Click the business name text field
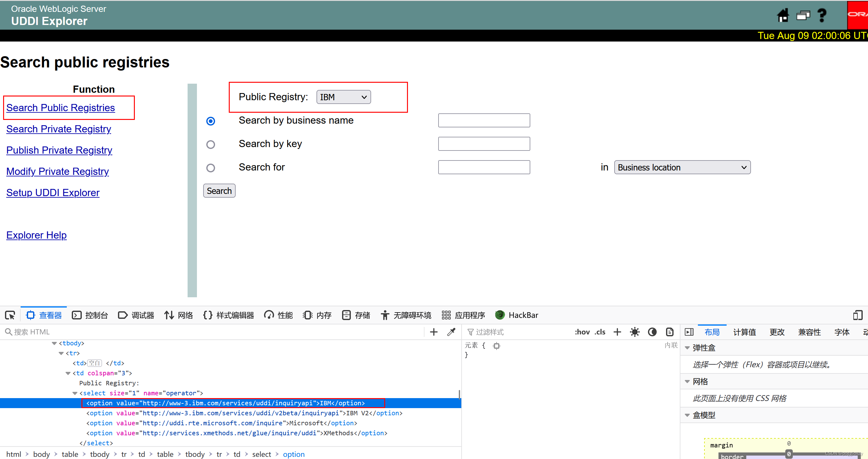The image size is (868, 459). (484, 120)
